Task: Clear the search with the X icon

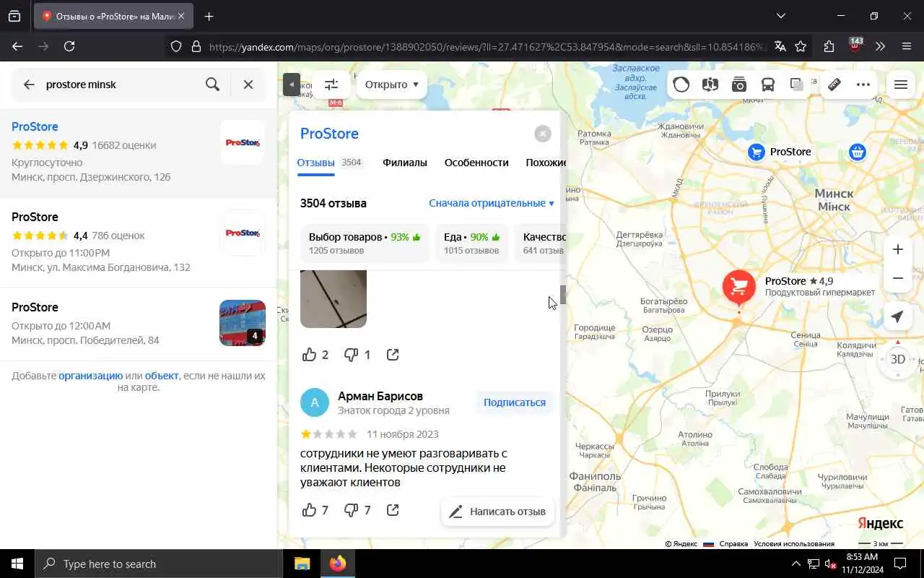Action: (248, 85)
